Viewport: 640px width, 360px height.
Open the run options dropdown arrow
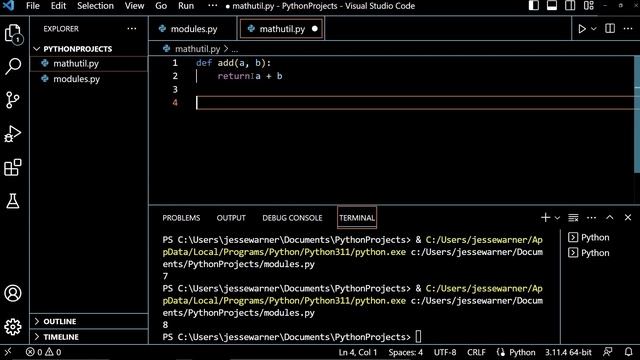594,29
